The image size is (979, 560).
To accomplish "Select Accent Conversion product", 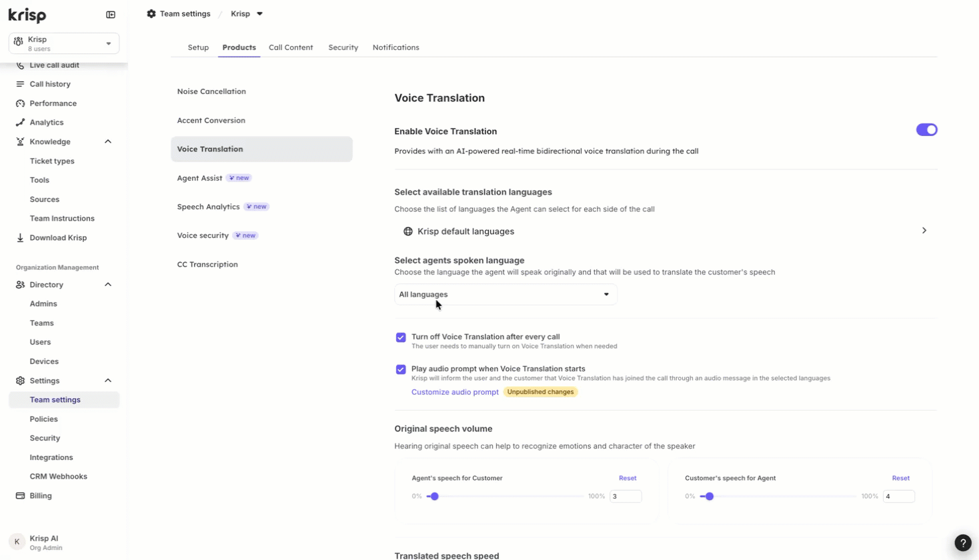I will pos(261,121).
